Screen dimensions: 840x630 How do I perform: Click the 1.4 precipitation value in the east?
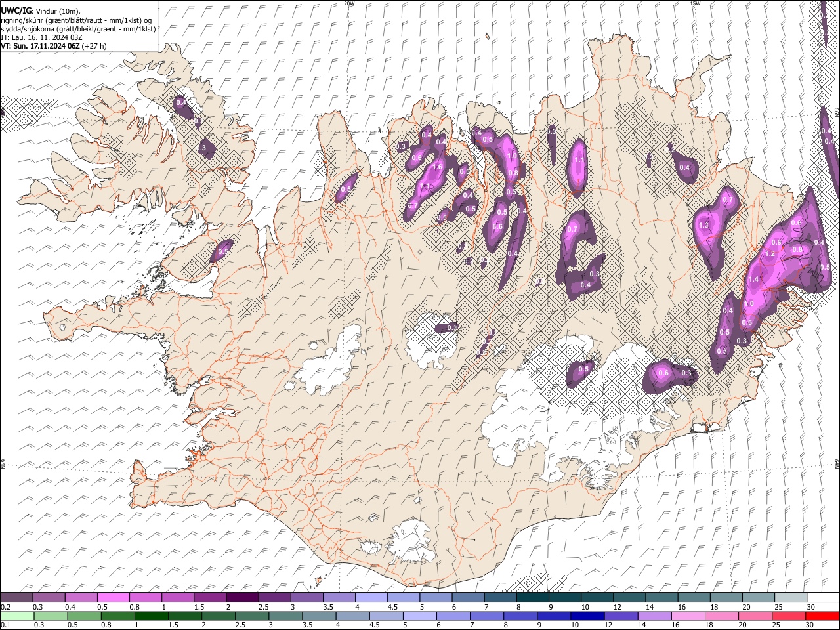coord(753,280)
